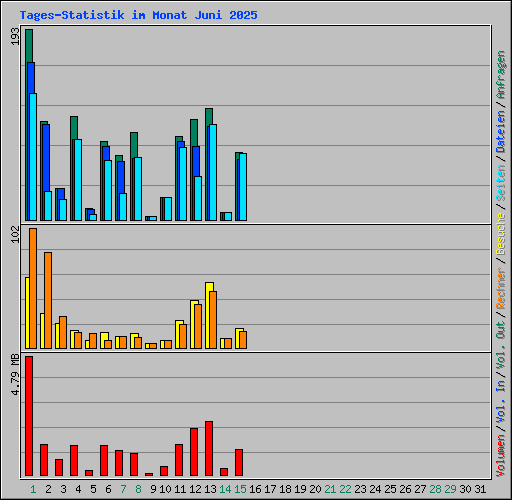
Task: Select day label '6' on the x-axis
Action: coord(108,489)
